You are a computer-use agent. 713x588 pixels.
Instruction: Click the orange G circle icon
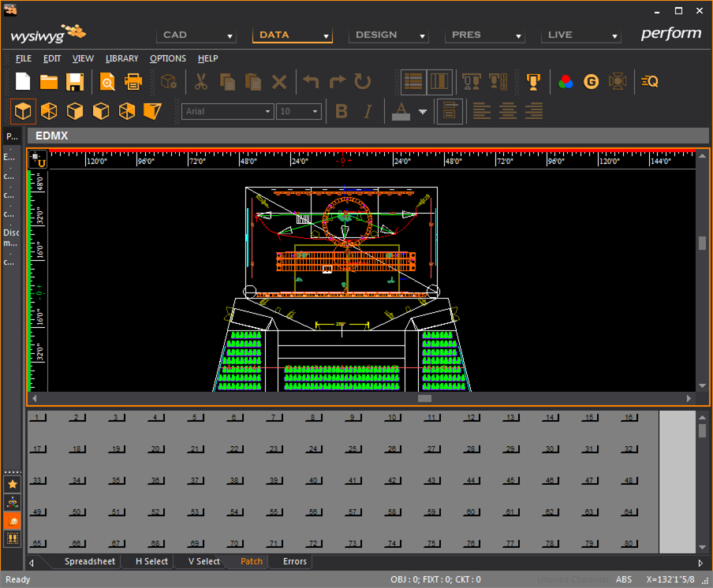point(591,81)
